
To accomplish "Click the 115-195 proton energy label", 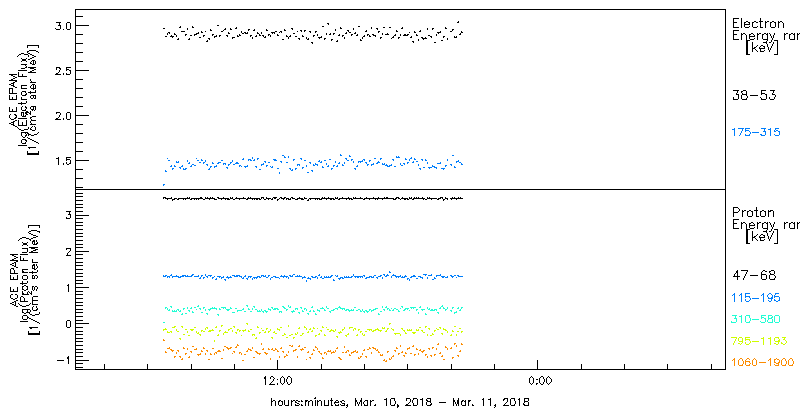I will point(756,297).
